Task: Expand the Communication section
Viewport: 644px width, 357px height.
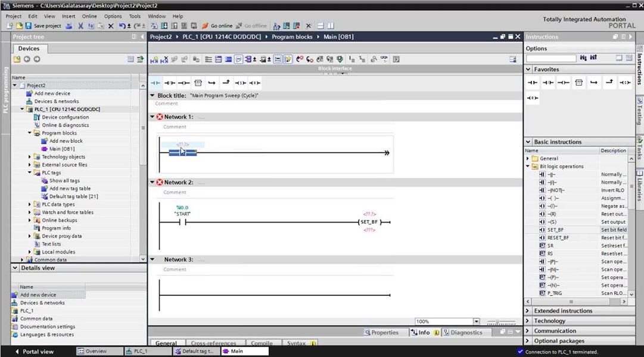Action: coord(528,331)
